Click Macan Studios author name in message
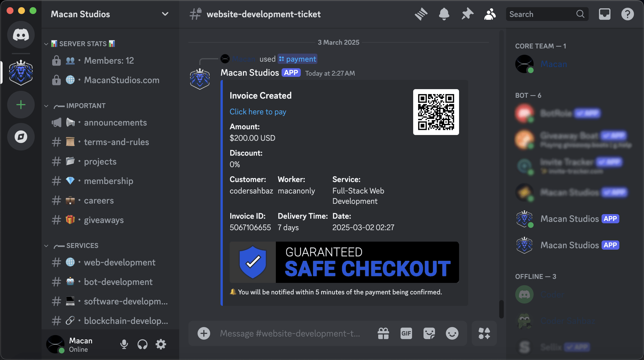Viewport: 644px width, 360px height. point(250,73)
